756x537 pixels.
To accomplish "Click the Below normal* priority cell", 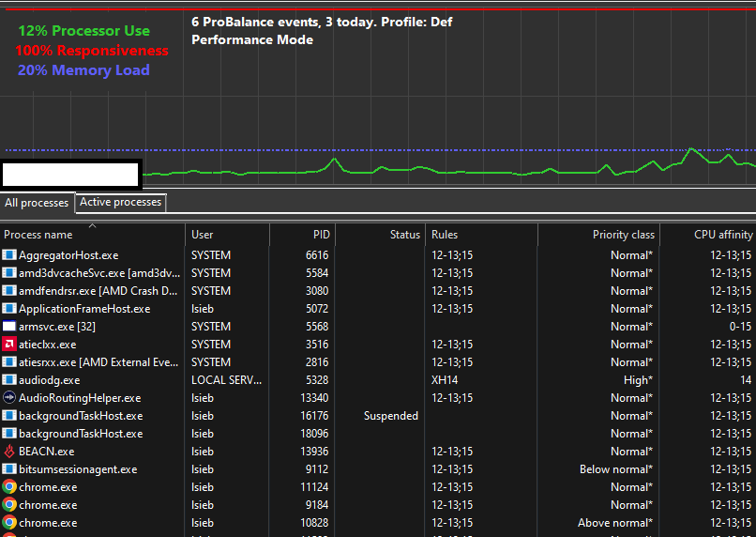I will pos(616,469).
